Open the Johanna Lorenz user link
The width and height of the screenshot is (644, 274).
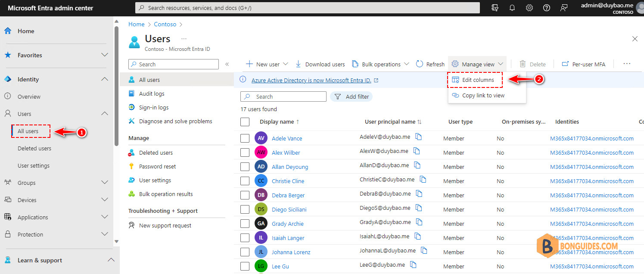pos(291,252)
